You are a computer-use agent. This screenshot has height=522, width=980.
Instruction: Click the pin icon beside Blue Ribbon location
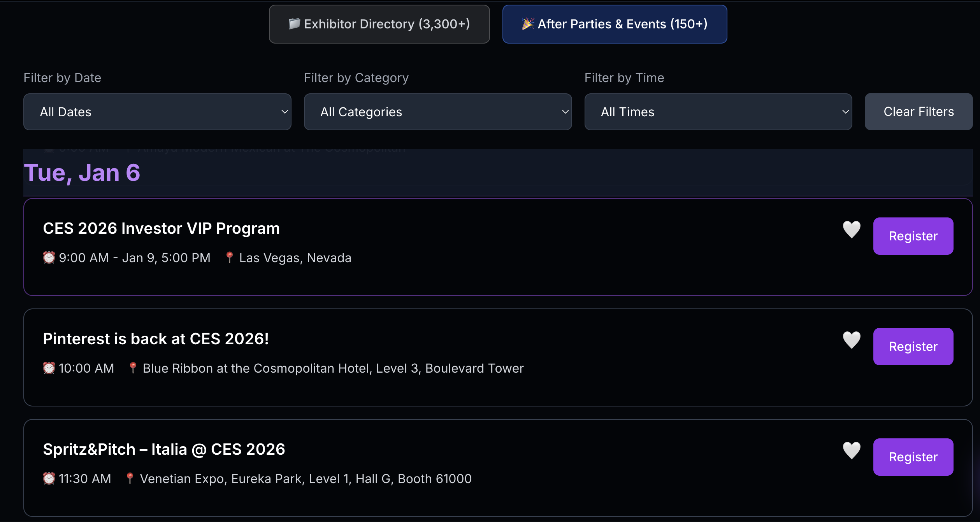coord(132,368)
